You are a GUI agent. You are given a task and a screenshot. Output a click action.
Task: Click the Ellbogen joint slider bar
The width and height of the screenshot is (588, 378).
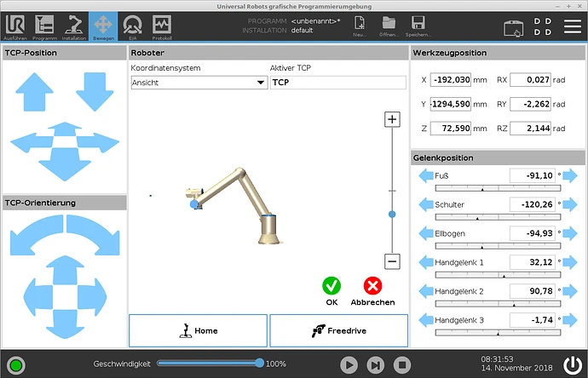(498, 246)
